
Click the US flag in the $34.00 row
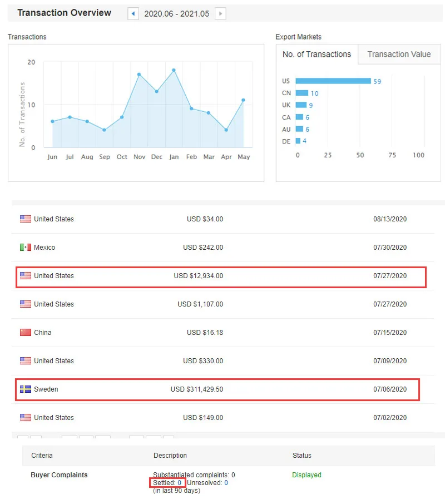26,219
